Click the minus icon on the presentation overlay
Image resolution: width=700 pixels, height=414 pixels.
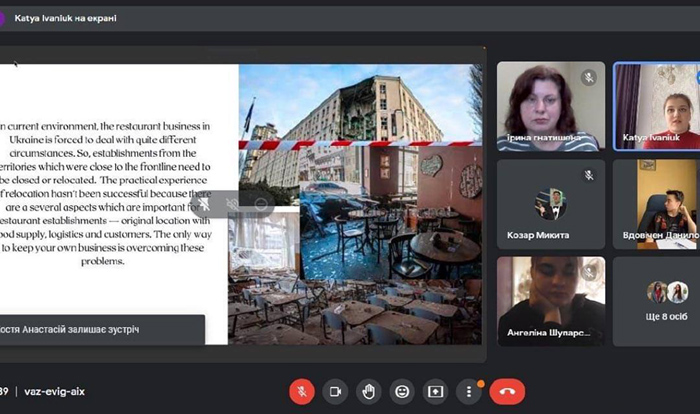click(x=261, y=204)
